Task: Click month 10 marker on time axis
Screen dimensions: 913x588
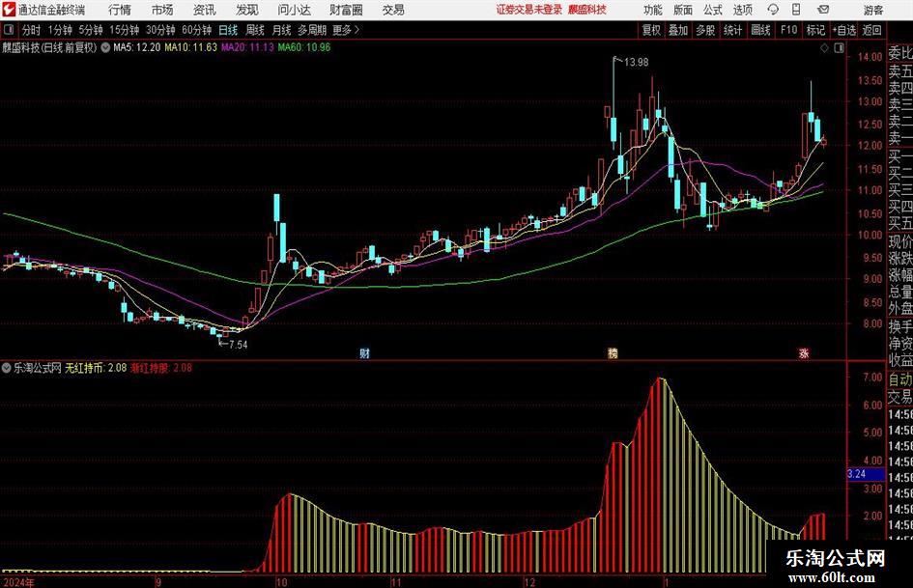Action: (281, 582)
